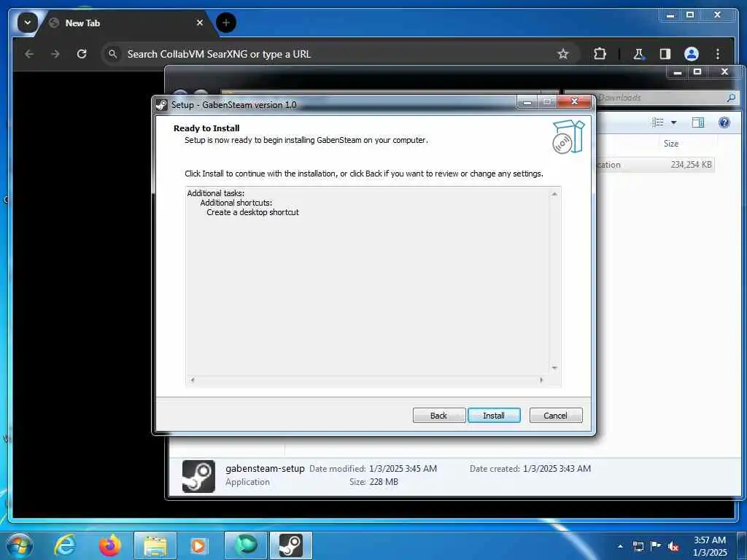Image resolution: width=747 pixels, height=560 pixels.
Task: Open the Chrome profile avatar
Action: pyautogui.click(x=692, y=54)
